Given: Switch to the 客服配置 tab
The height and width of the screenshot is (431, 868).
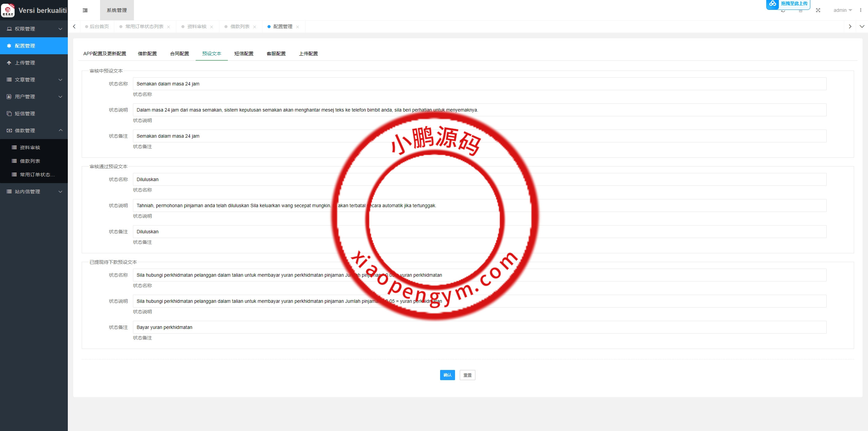Looking at the screenshot, I should tap(276, 54).
